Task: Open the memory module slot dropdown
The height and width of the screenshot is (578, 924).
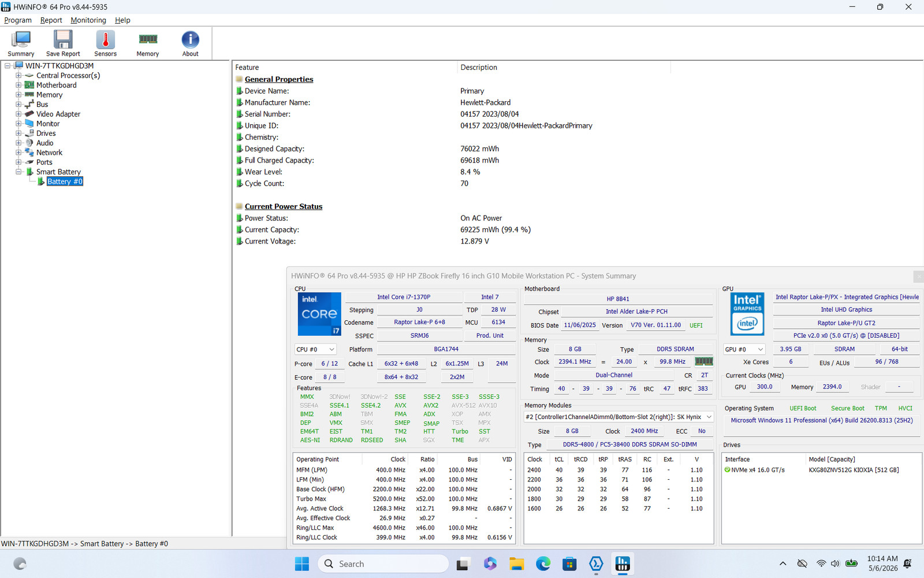Action: (x=619, y=417)
